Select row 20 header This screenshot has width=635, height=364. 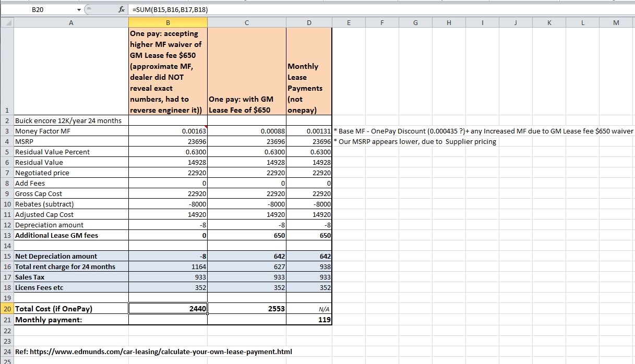pyautogui.click(x=7, y=309)
